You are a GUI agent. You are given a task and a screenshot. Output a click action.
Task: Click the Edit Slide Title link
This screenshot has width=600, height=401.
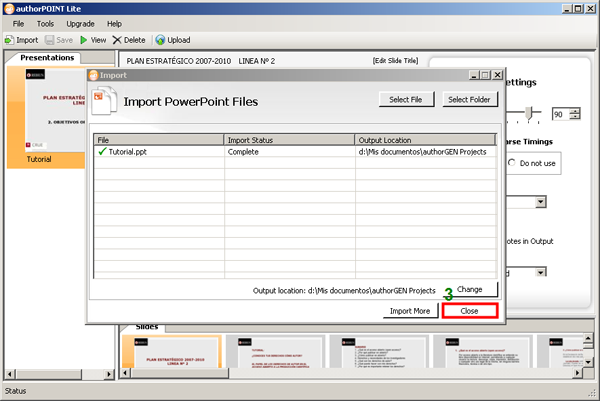click(x=395, y=61)
